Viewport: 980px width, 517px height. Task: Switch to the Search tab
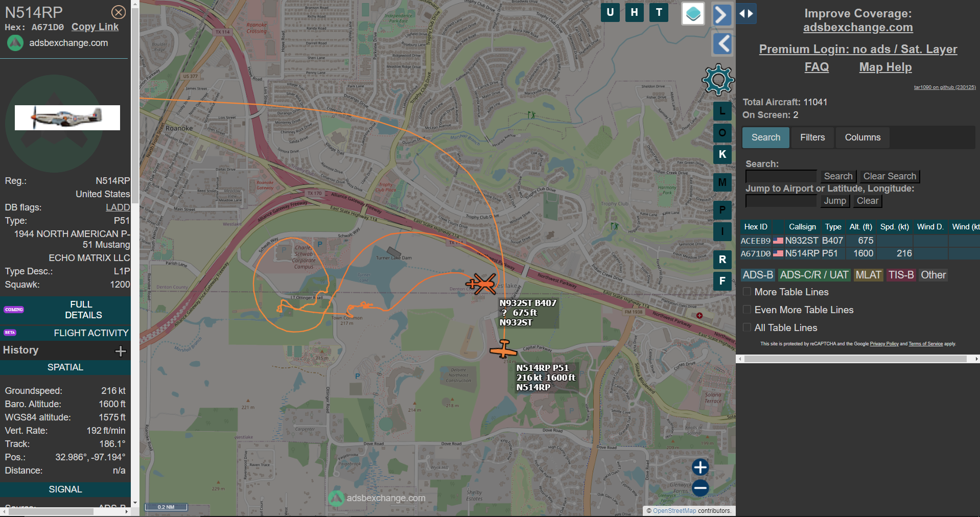(x=765, y=137)
